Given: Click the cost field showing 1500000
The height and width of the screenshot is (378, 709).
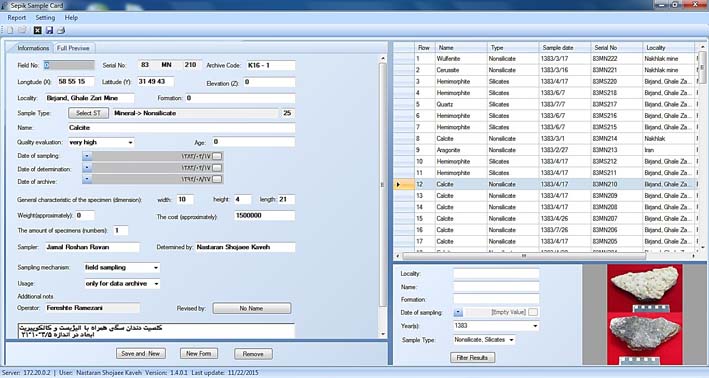Looking at the screenshot, I should click(265, 216).
